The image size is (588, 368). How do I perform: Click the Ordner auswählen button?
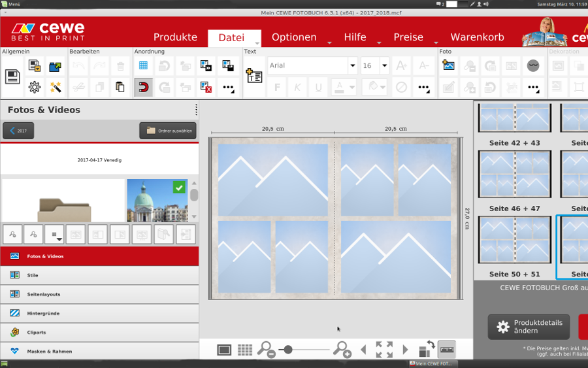168,131
